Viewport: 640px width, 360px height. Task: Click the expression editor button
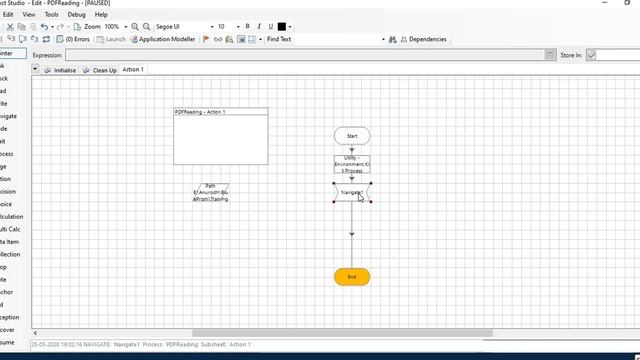click(x=550, y=55)
